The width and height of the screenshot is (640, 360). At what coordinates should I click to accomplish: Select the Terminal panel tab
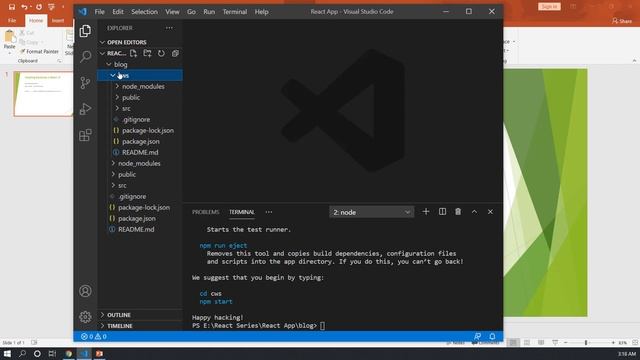pos(242,212)
